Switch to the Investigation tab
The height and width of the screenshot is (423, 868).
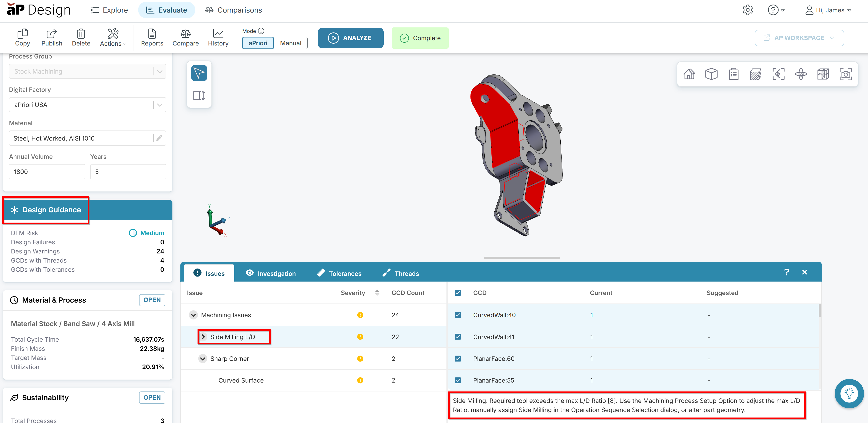[x=271, y=274]
